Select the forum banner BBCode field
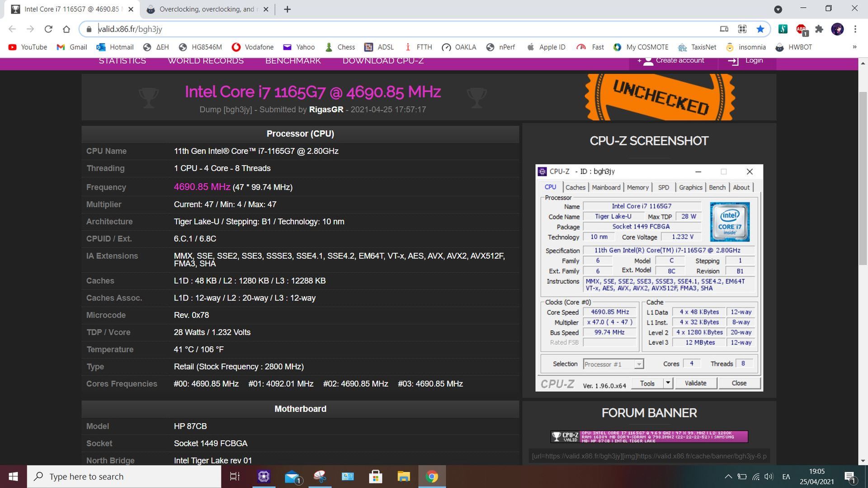Screen dimensions: 868x488 coord(649,456)
